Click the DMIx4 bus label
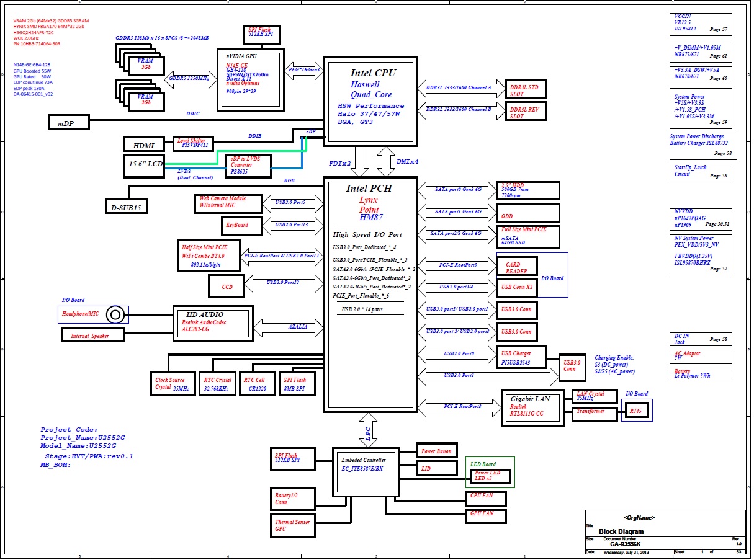 pos(408,161)
